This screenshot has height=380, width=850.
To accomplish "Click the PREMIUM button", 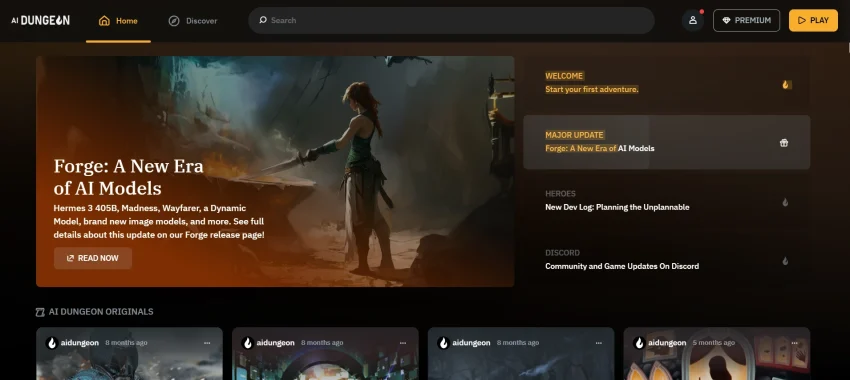I will click(x=746, y=20).
